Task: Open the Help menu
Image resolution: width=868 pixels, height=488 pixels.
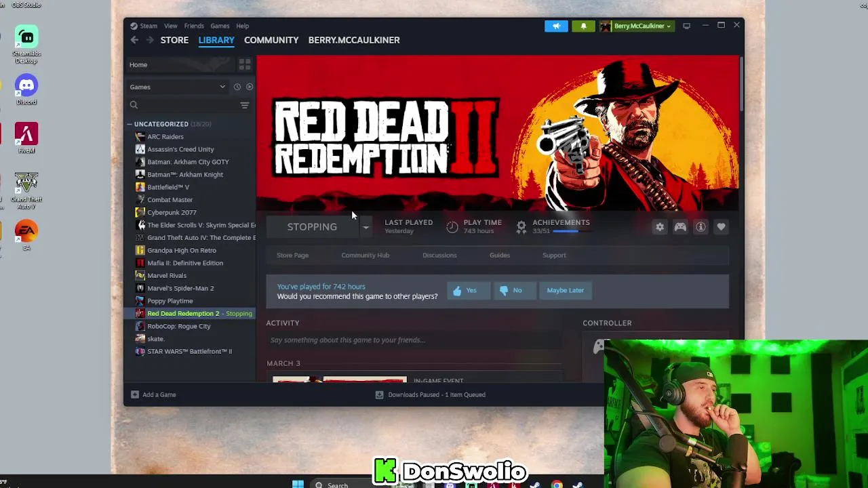Action: coord(242,26)
